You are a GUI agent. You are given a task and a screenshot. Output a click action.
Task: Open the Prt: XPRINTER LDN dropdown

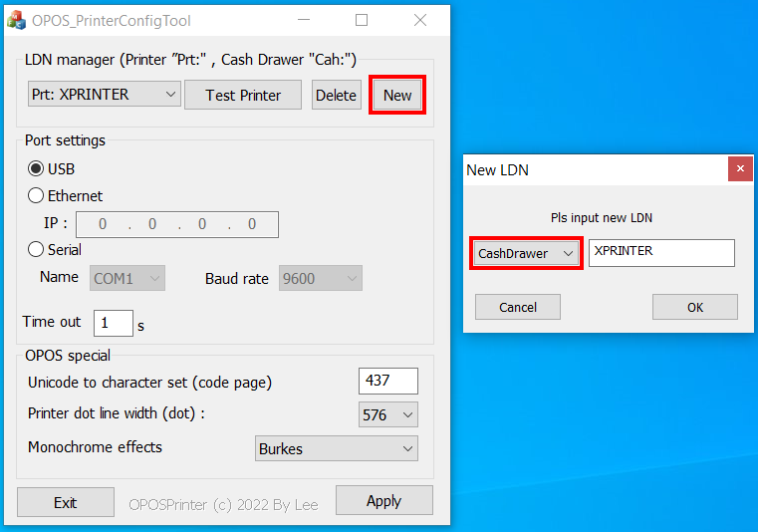[x=104, y=95]
